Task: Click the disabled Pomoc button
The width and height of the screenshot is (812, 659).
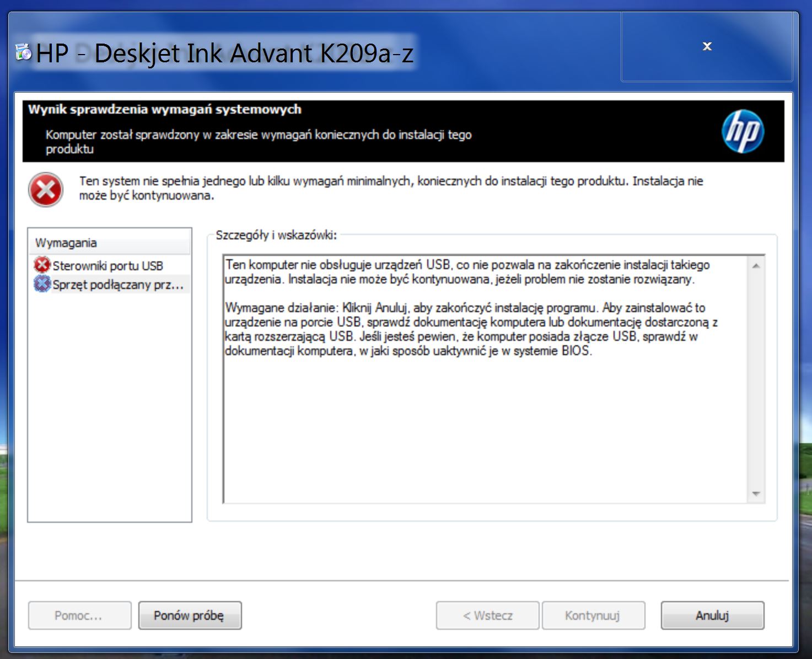Action: pos(79,615)
